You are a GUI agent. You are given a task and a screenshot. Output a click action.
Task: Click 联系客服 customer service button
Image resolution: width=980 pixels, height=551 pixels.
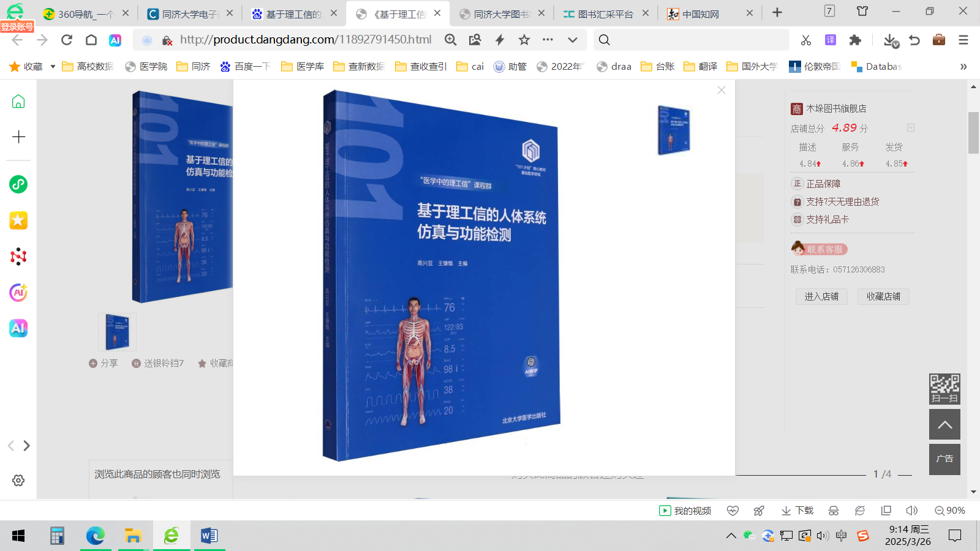point(819,249)
